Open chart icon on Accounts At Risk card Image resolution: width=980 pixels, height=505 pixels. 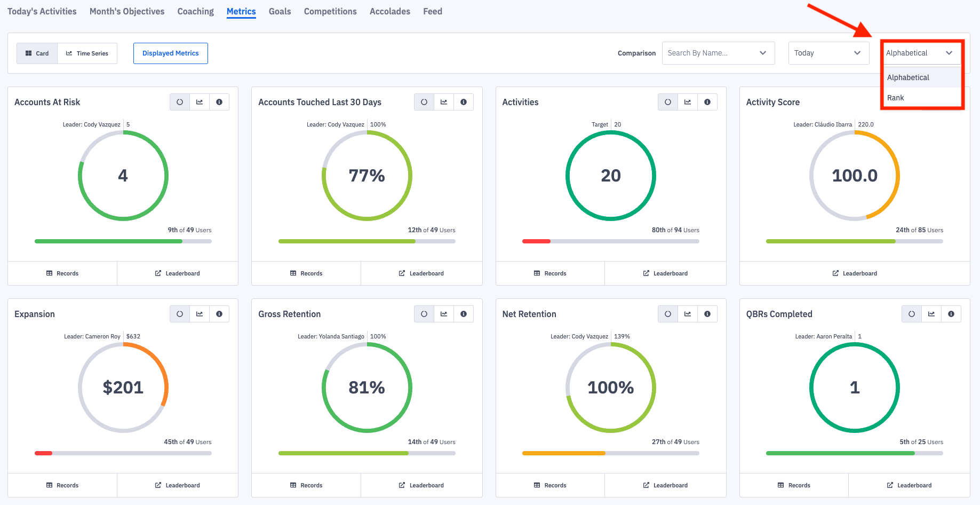click(x=200, y=102)
